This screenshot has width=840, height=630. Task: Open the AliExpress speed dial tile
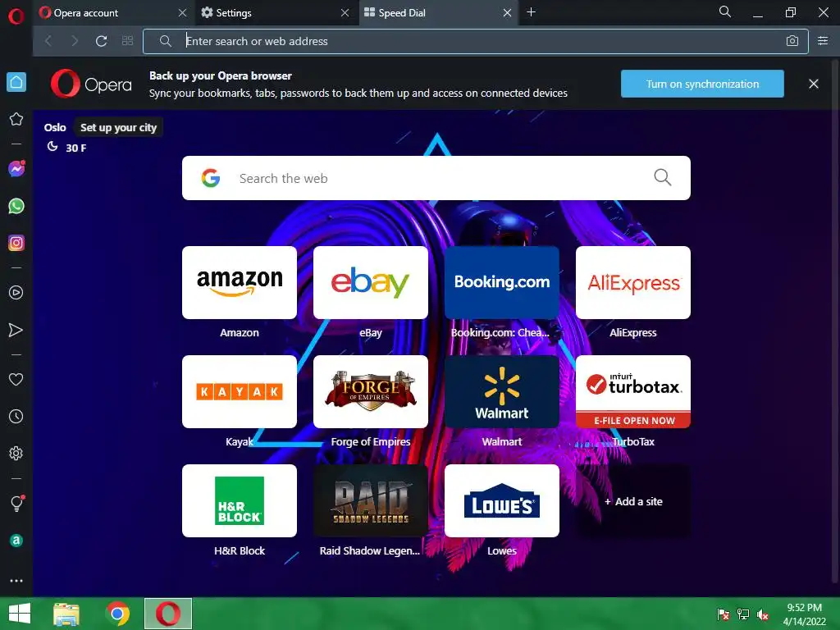point(633,282)
